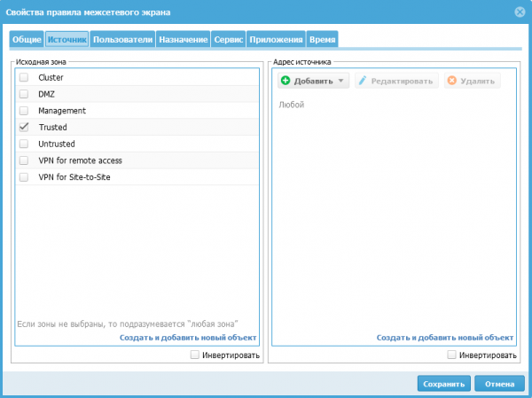
Task: Enable the Cluster zone checkbox
Action: (24, 78)
